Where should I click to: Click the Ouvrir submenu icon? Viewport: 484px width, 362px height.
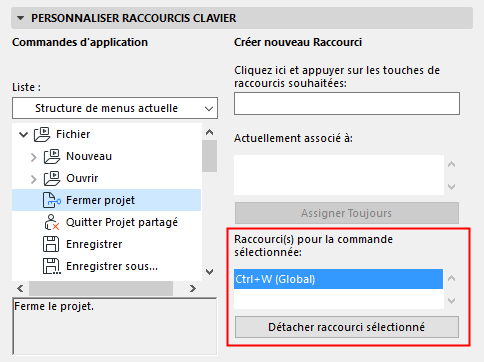click(x=52, y=178)
